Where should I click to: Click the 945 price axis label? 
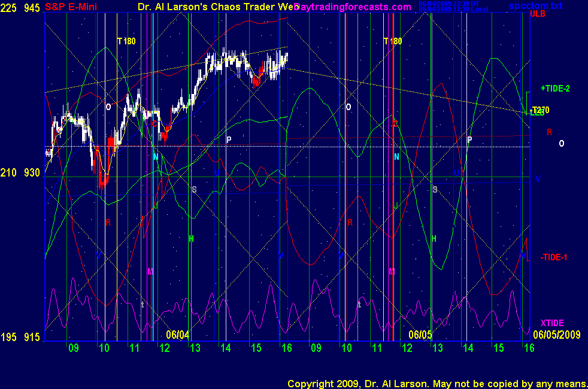(x=32, y=7)
